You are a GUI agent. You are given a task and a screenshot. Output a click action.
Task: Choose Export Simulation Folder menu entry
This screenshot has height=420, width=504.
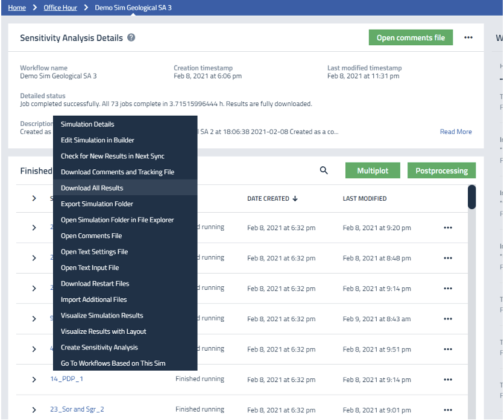(x=96, y=204)
